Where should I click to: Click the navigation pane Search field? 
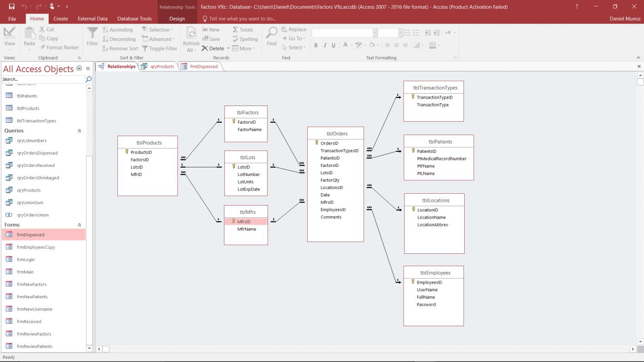(43, 79)
